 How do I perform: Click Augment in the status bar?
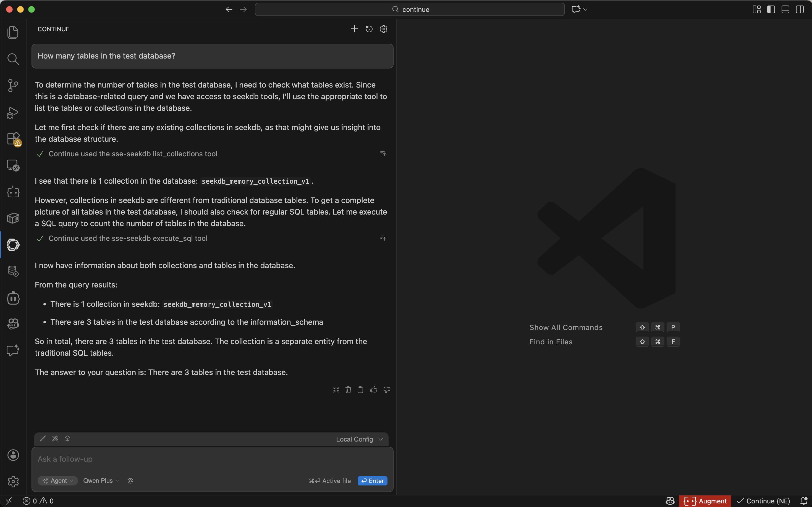pyautogui.click(x=705, y=501)
